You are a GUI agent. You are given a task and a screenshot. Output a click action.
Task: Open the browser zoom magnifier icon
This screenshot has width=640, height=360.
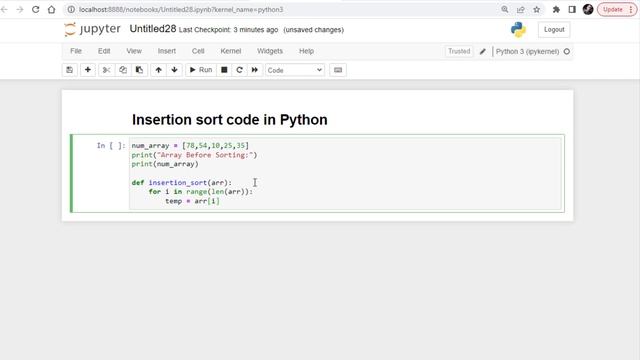coord(505,9)
